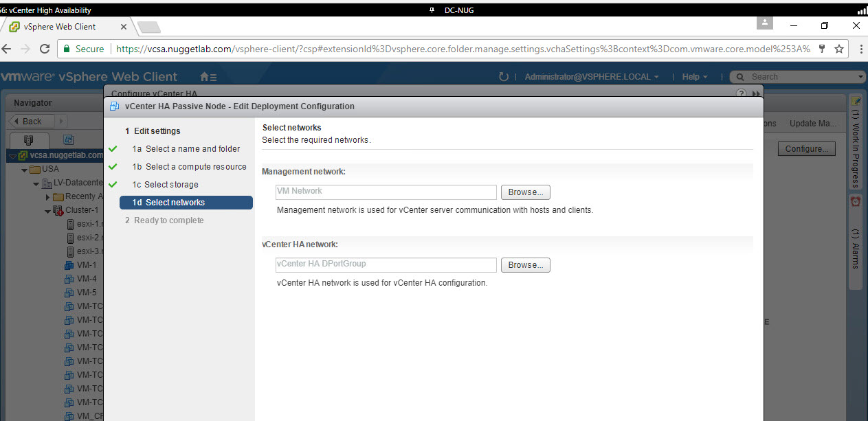Click the saved password key icon

[821, 49]
